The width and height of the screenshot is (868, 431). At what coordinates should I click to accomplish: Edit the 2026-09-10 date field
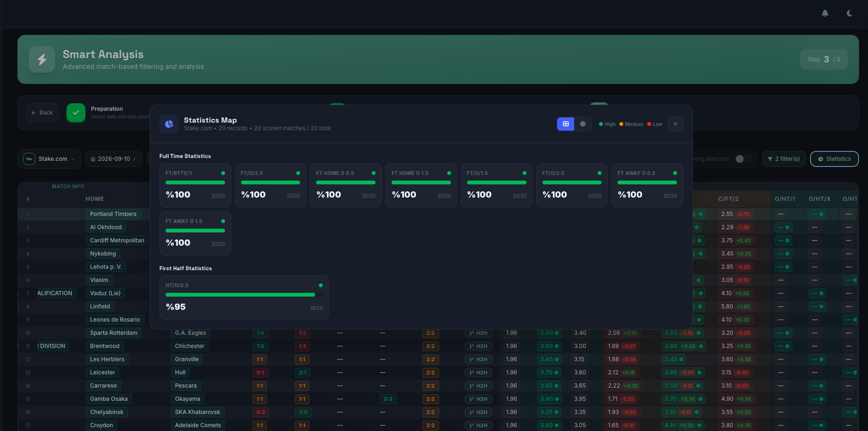pyautogui.click(x=114, y=159)
